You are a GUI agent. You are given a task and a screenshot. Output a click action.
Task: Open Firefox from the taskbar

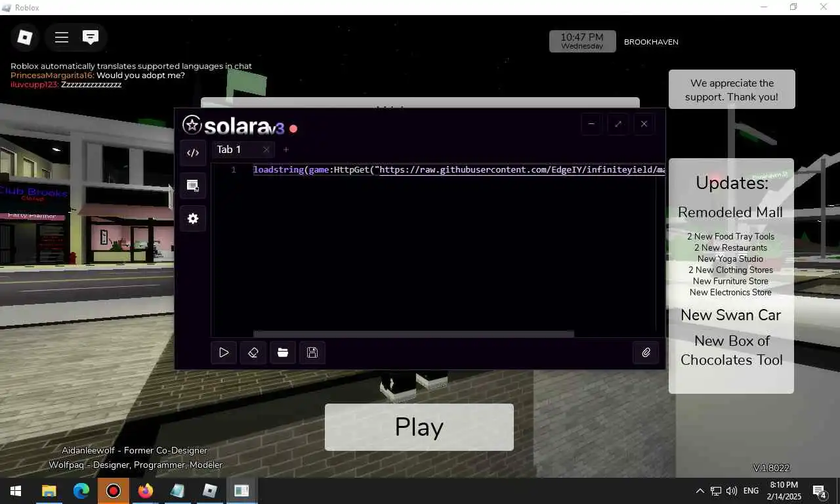pyautogui.click(x=146, y=491)
